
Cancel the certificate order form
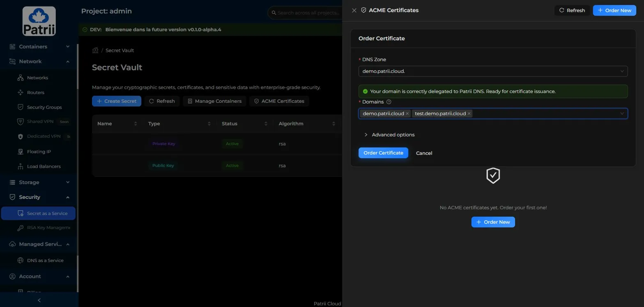coord(423,153)
